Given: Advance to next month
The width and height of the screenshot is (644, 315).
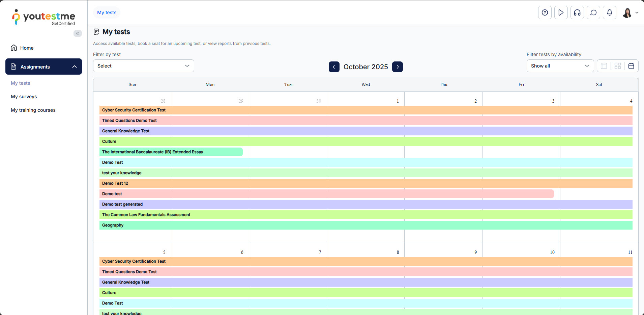Looking at the screenshot, I should [397, 67].
